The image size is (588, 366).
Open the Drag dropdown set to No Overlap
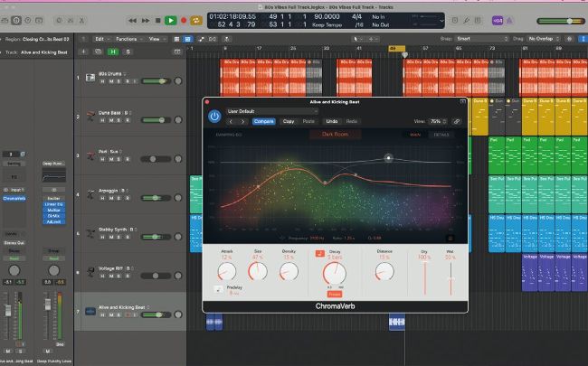544,39
